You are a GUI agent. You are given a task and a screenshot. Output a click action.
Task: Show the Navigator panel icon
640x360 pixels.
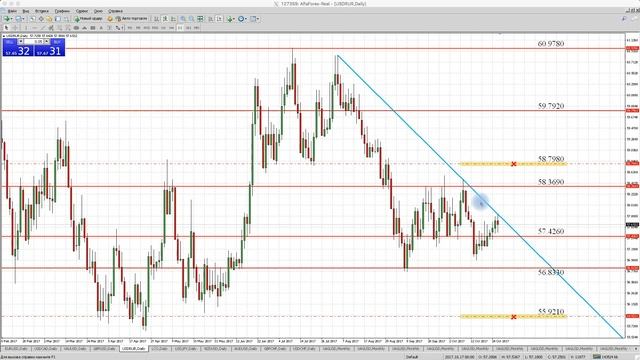[49, 19]
